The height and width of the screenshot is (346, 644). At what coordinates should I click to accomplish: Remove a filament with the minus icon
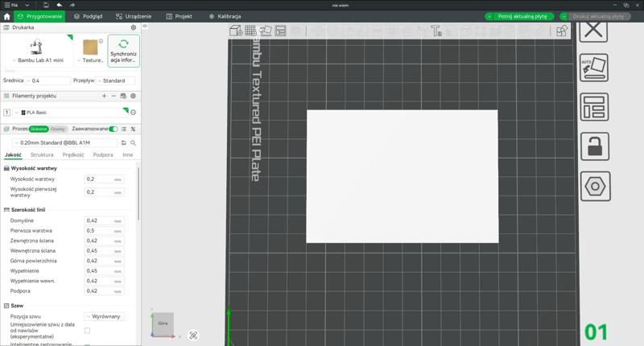tap(114, 96)
